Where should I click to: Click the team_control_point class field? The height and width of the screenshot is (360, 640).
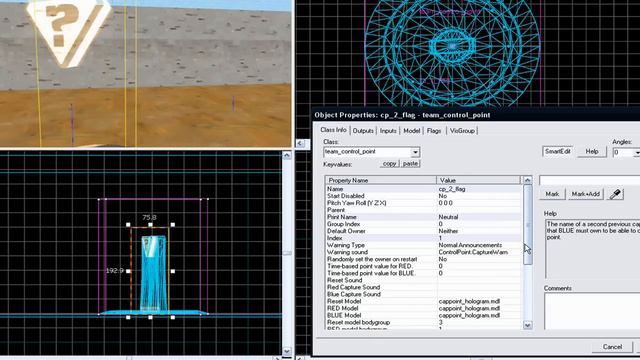[367, 152]
